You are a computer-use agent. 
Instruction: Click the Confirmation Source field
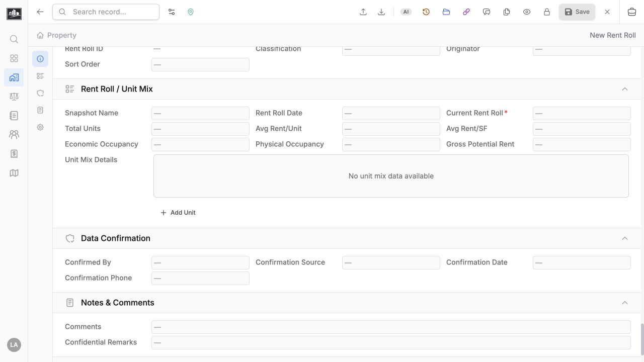(x=391, y=262)
